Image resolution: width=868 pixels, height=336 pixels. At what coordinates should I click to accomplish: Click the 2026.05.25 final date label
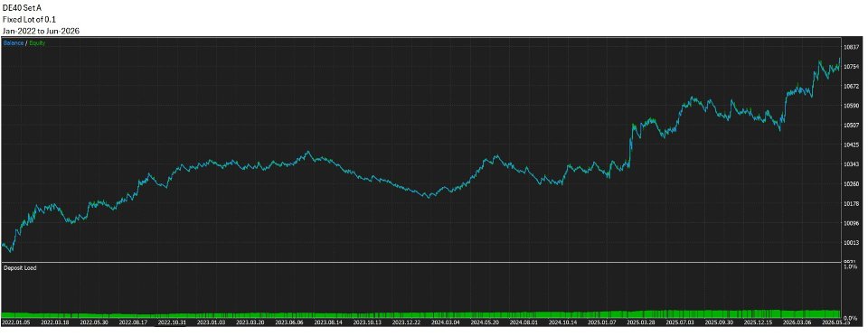tap(836, 322)
